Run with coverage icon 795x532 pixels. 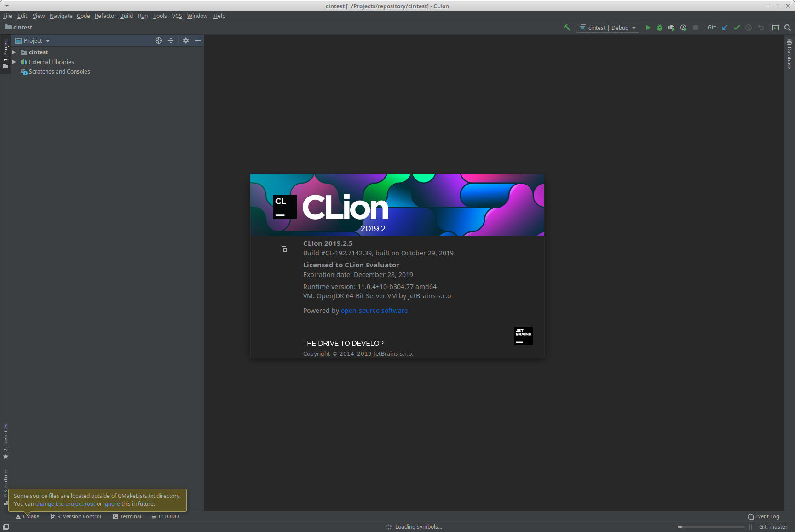[x=672, y=28]
